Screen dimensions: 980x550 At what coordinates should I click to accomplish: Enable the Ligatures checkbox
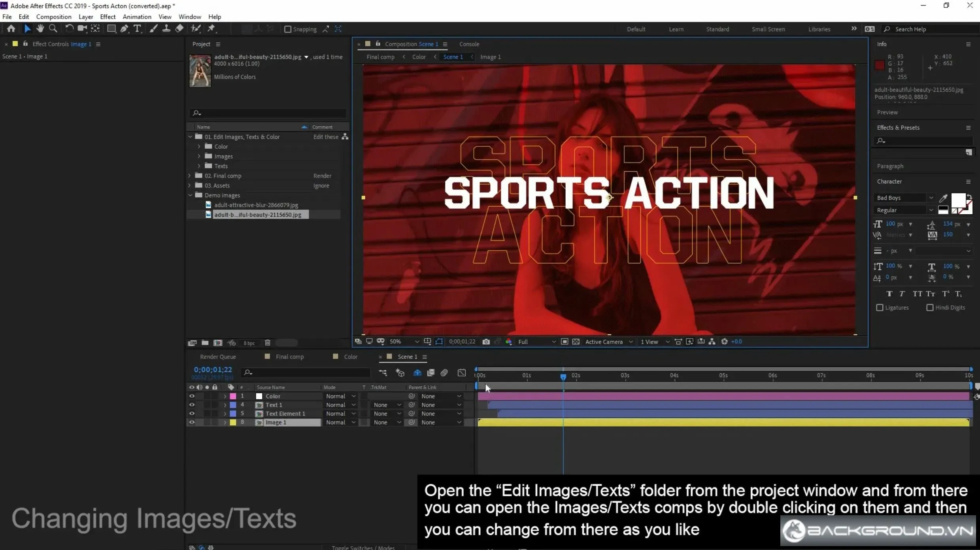pos(880,308)
